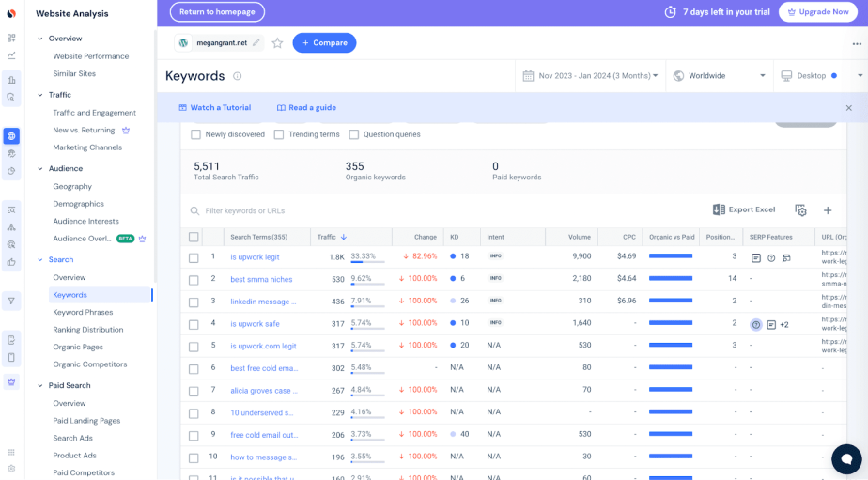
Task: Click the WordPress site favicon
Action: point(183,42)
